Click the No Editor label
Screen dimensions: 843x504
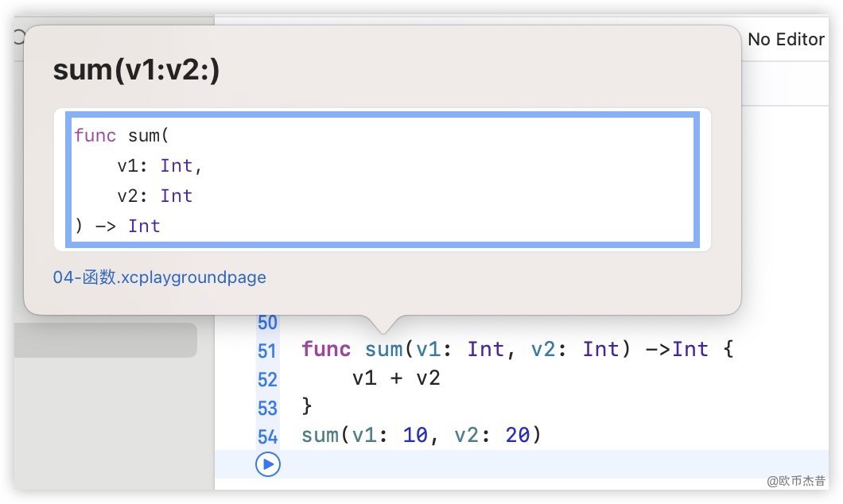(x=786, y=39)
